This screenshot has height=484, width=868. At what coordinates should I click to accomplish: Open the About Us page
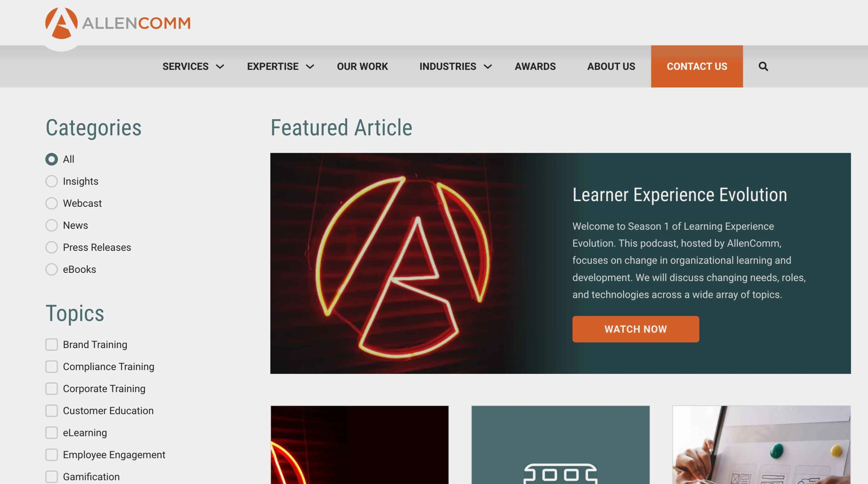click(x=611, y=66)
